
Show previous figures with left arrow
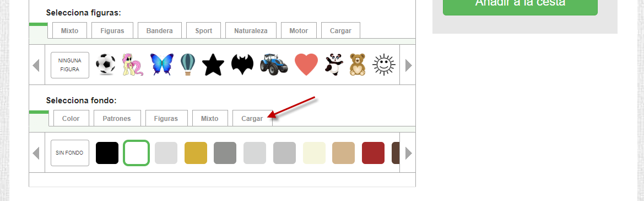[x=36, y=65]
